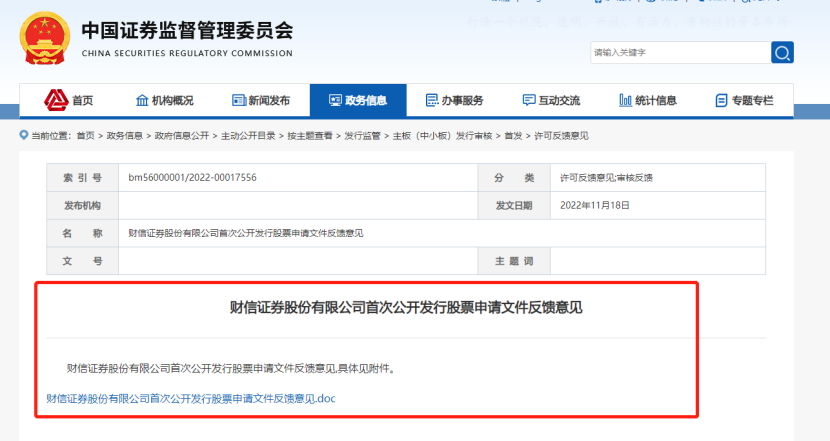Screen dimensions: 830x441
Task: Click the page icon beside 专题专栏
Action: coord(721,100)
